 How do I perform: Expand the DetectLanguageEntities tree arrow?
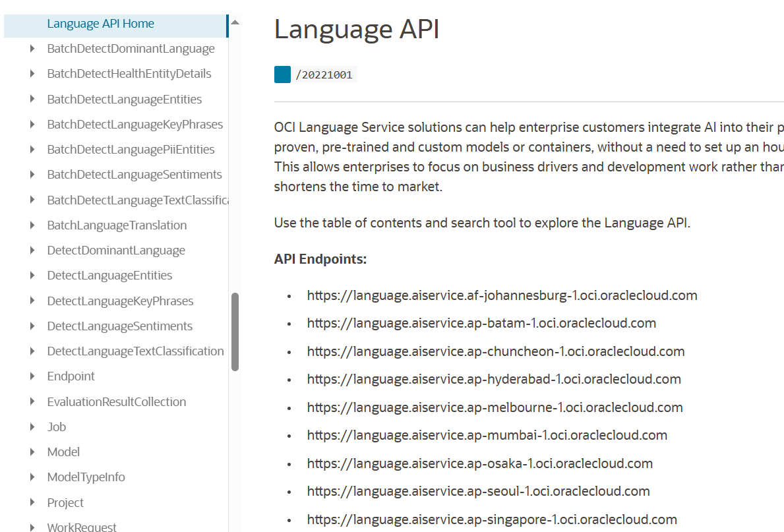tap(32, 276)
